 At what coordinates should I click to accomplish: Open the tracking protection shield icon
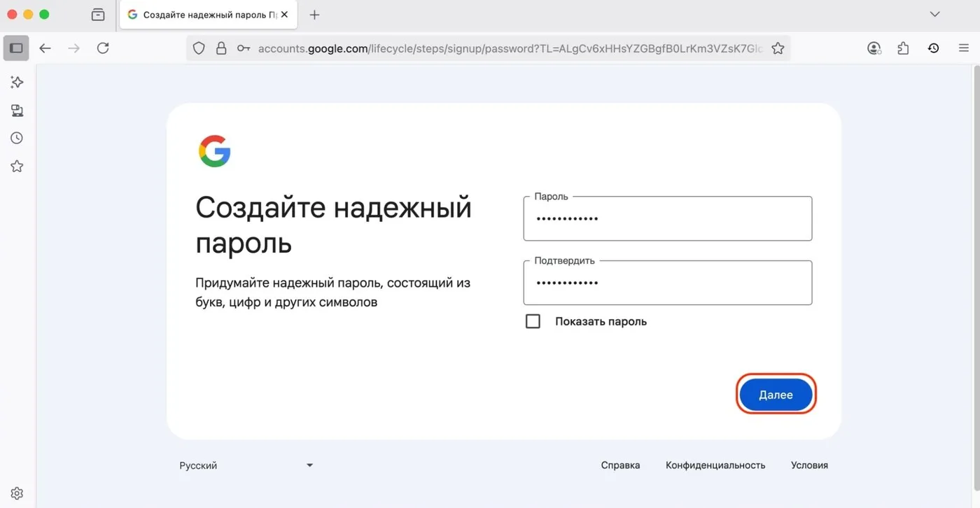[199, 48]
